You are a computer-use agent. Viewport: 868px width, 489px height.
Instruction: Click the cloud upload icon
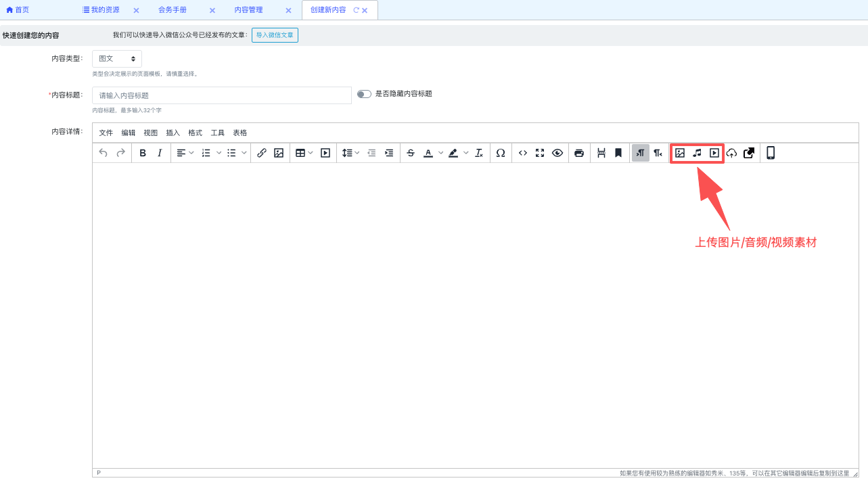pyautogui.click(x=731, y=153)
